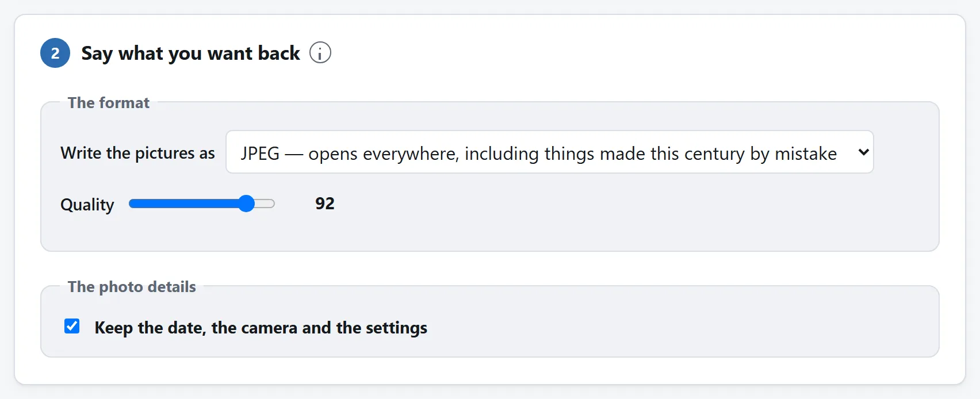This screenshot has width=980, height=399.
Task: Click 'The photo details' group legend
Action: tap(132, 286)
